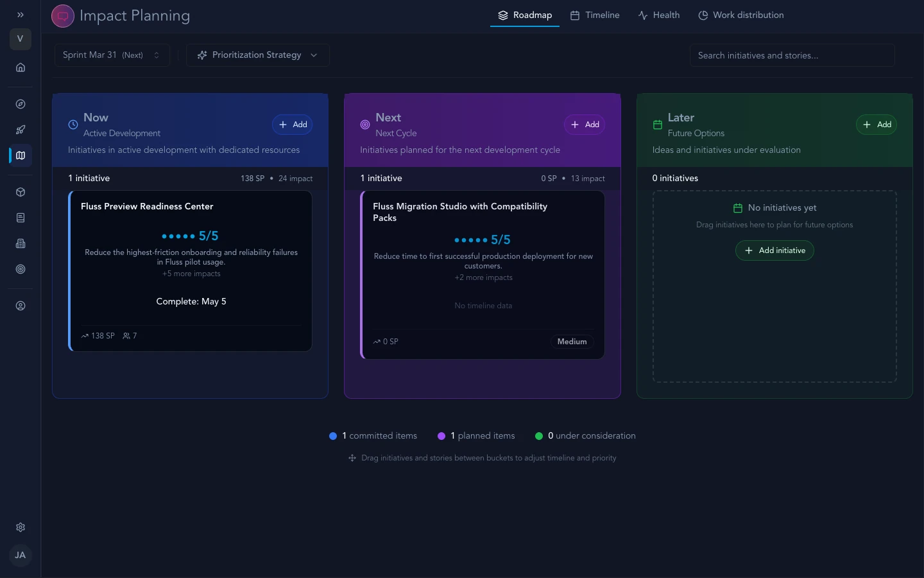Switch to the Health tab

pyautogui.click(x=659, y=15)
